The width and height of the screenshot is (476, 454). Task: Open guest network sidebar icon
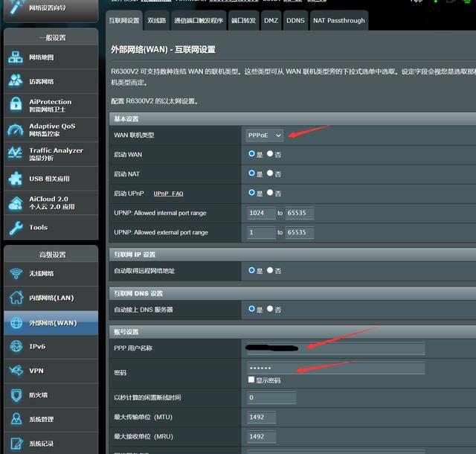point(16,81)
